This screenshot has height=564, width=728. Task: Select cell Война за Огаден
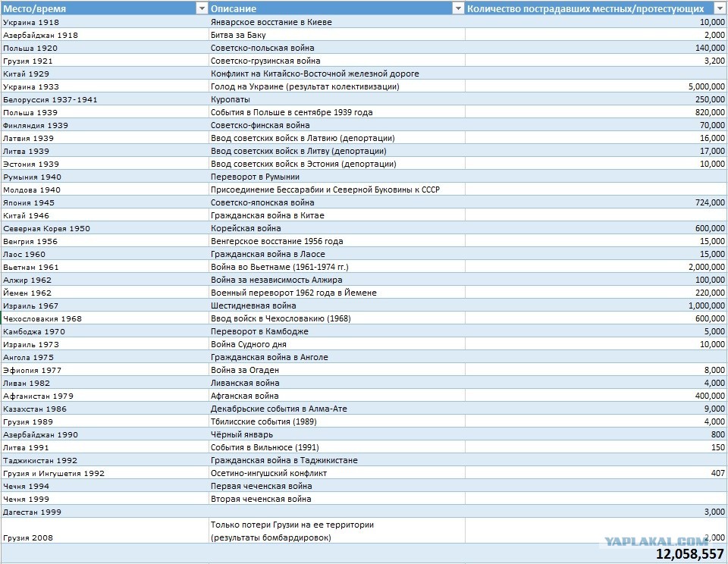click(x=337, y=370)
